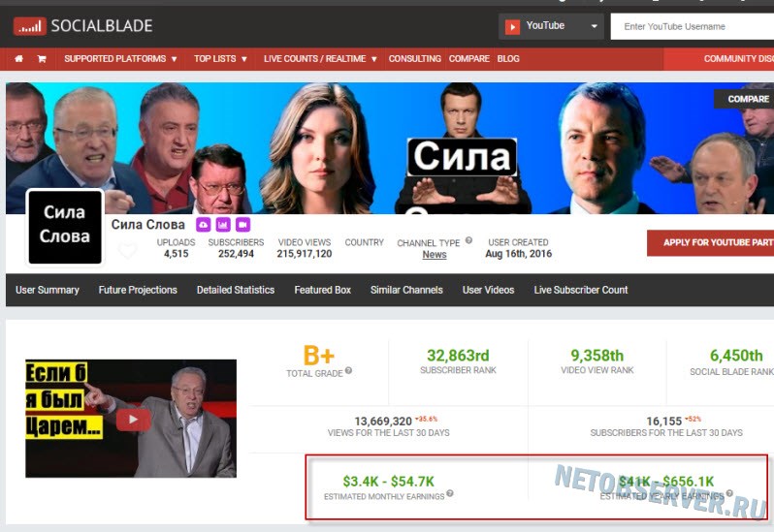Open the News channel type link
Viewport: 774px width, 532px height.
(x=435, y=255)
